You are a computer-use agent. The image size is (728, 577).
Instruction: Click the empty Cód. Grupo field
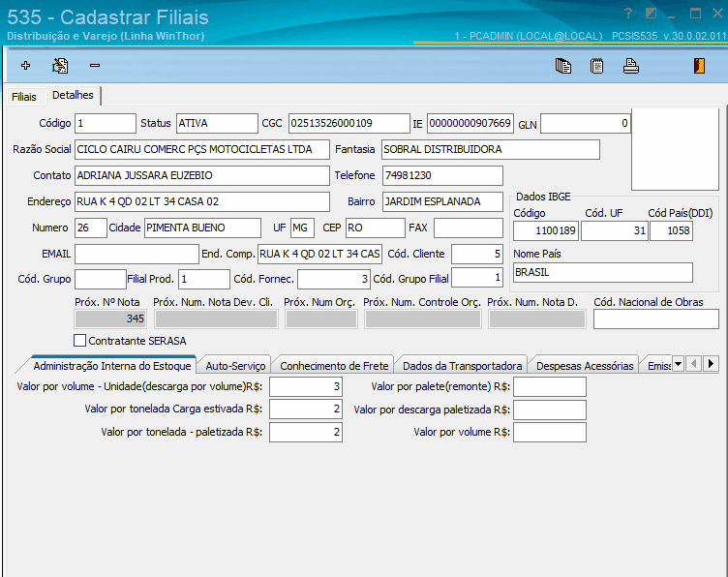click(x=101, y=279)
